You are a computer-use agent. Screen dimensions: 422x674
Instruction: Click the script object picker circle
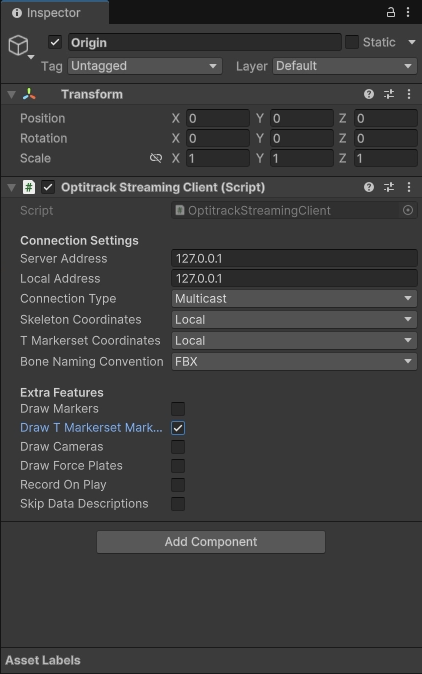click(408, 210)
